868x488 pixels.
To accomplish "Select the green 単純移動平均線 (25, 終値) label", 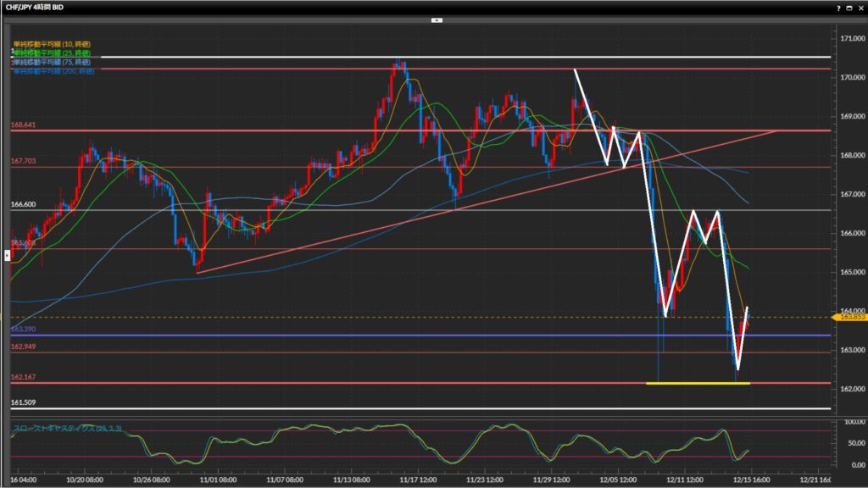I will (52, 53).
